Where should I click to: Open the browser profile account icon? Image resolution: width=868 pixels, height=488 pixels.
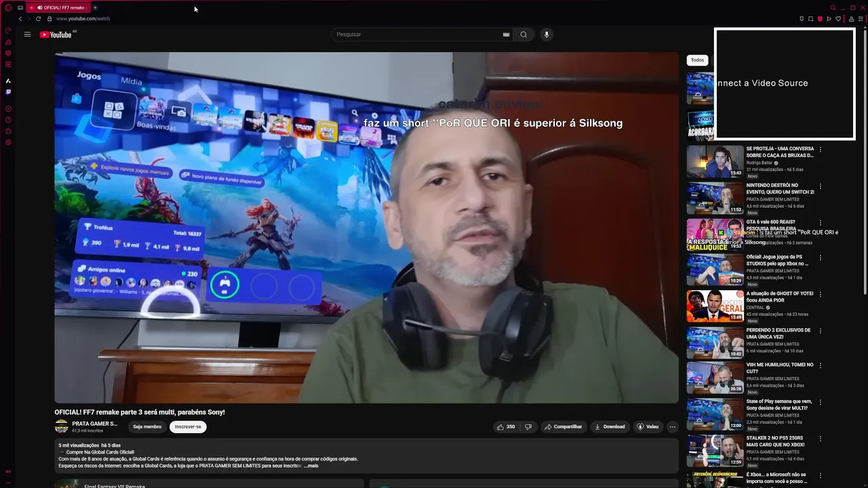851,18
